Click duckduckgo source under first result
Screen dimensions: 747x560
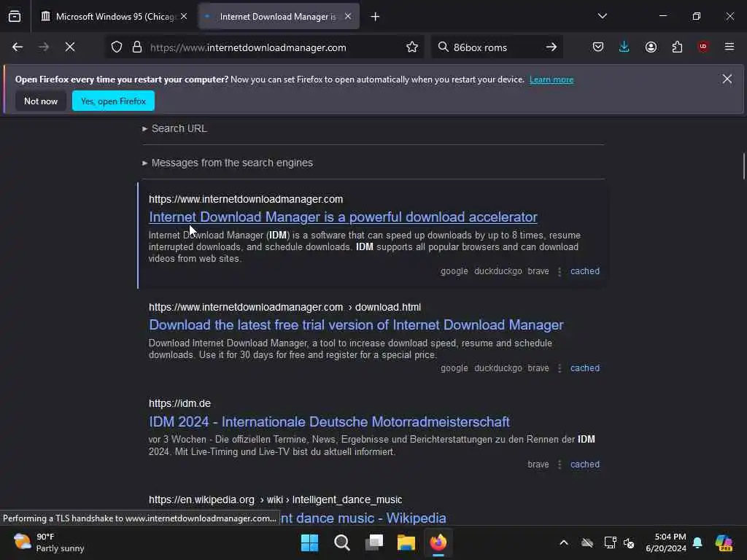click(498, 271)
